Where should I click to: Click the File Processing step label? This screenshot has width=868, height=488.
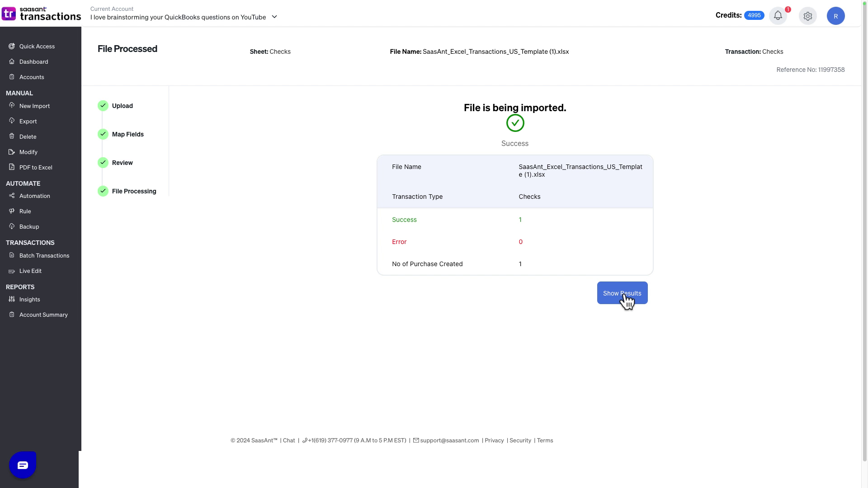click(x=134, y=191)
